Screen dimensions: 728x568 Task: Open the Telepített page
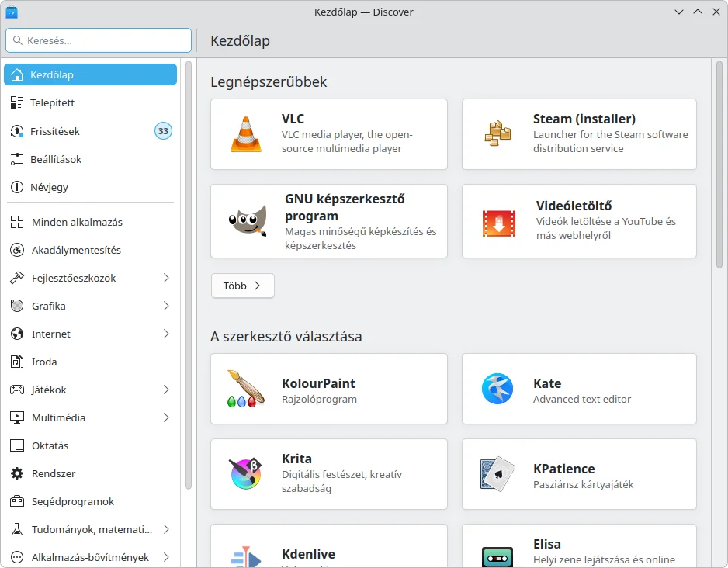(91, 102)
